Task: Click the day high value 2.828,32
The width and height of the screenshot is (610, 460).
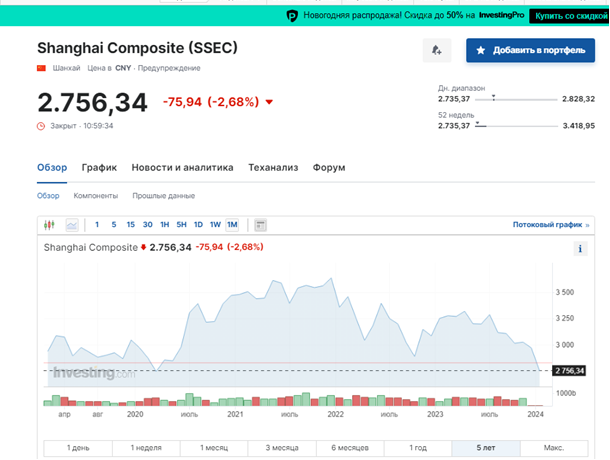Action: pos(578,99)
